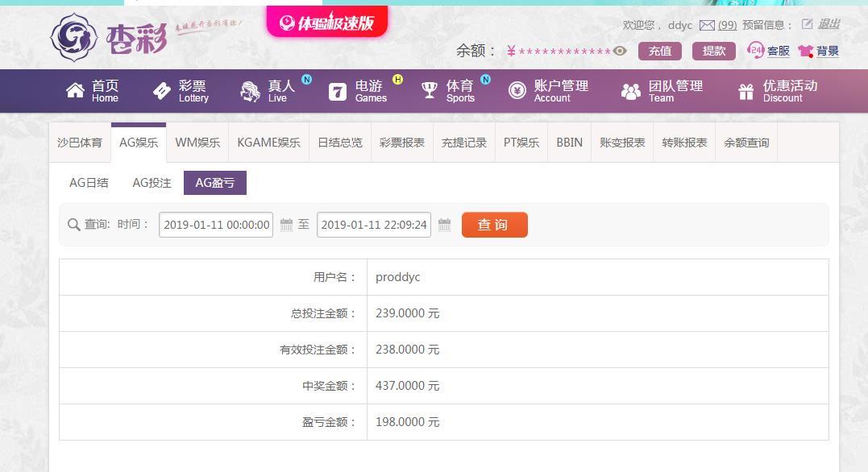Switch to the WM娱乐 tab

point(197,143)
